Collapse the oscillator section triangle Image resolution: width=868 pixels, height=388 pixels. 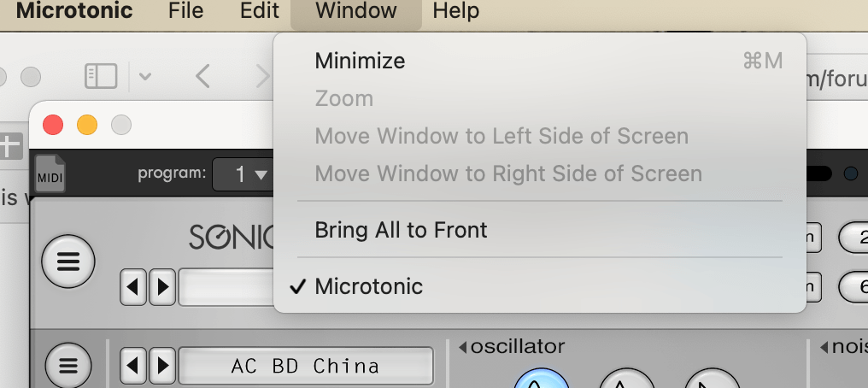[x=463, y=348]
